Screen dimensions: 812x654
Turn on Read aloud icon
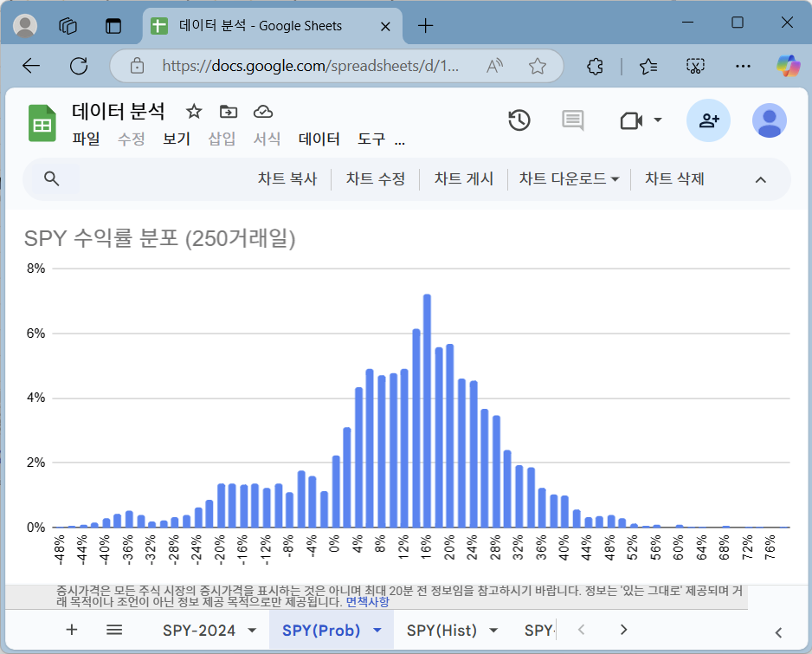pos(494,66)
